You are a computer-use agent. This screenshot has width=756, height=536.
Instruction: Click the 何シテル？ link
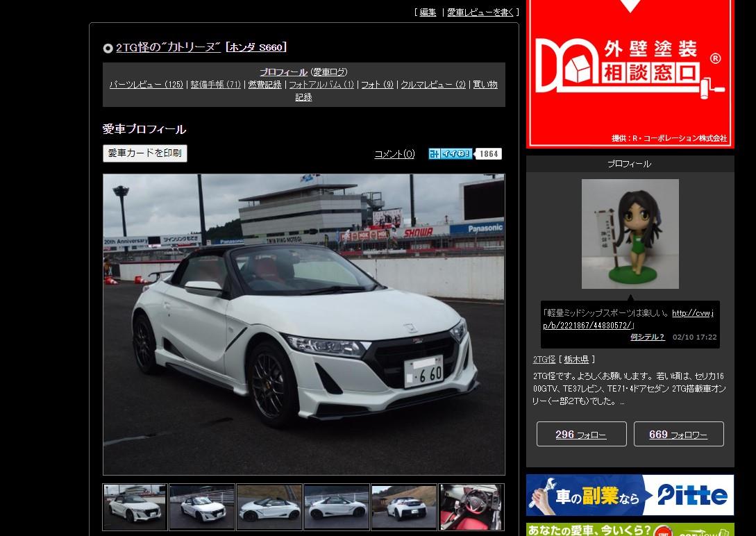click(648, 337)
